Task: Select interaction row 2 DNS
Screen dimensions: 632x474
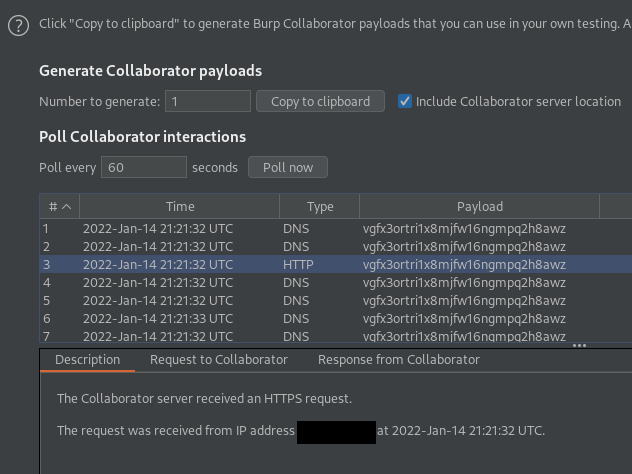Action: click(336, 247)
